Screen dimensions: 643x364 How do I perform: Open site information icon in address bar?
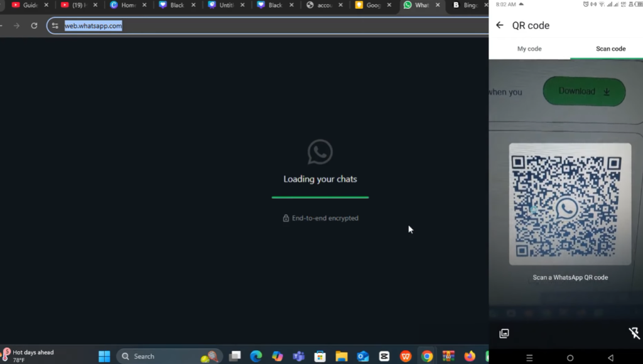tap(55, 26)
